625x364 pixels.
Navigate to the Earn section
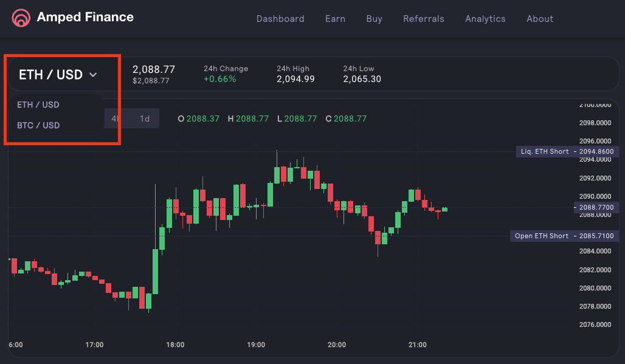coord(335,19)
